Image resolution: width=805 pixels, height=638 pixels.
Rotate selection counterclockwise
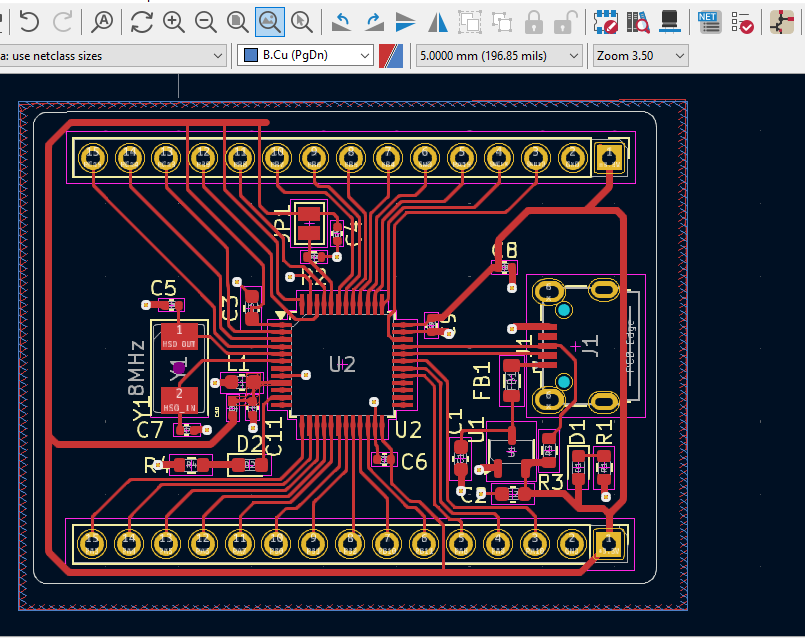341,20
